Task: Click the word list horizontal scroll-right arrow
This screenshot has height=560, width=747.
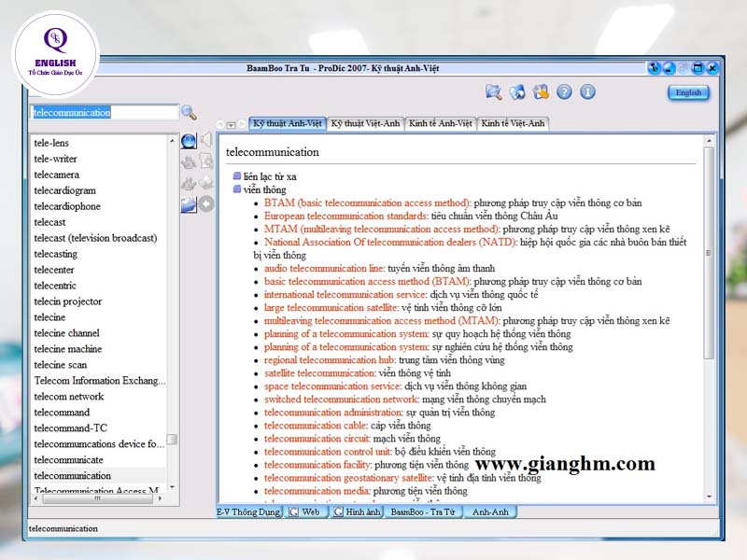Action: 160,498
